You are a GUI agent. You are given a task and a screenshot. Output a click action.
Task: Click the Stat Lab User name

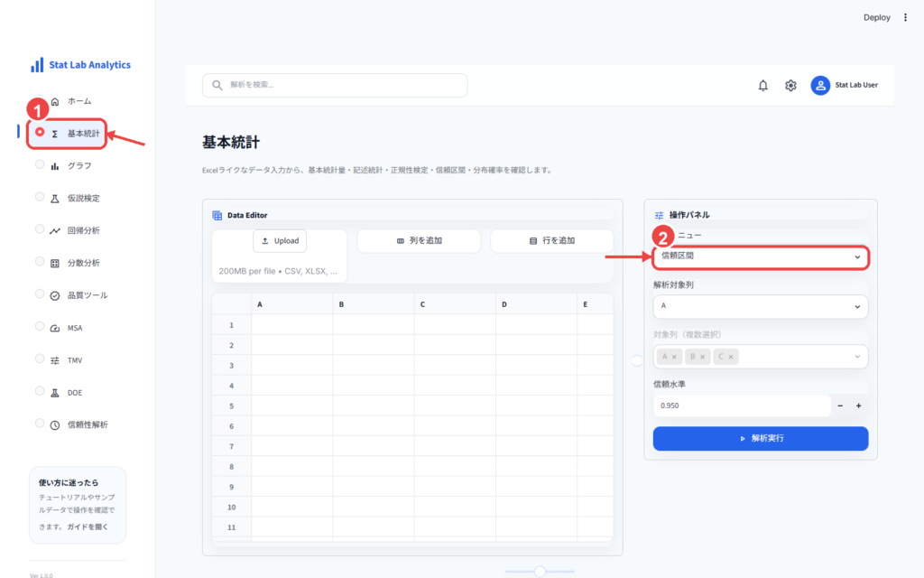click(x=856, y=86)
